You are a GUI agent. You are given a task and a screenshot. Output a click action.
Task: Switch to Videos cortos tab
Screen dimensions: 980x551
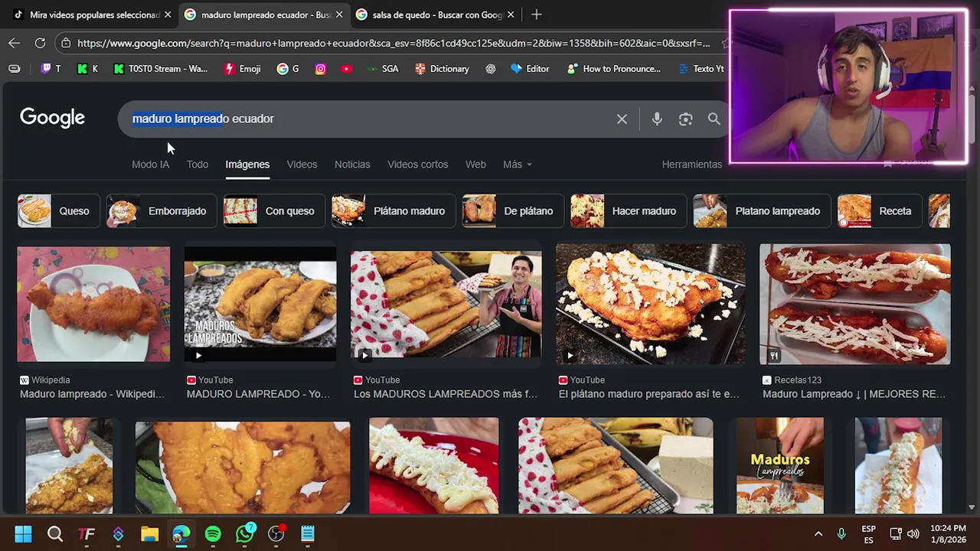point(417,165)
